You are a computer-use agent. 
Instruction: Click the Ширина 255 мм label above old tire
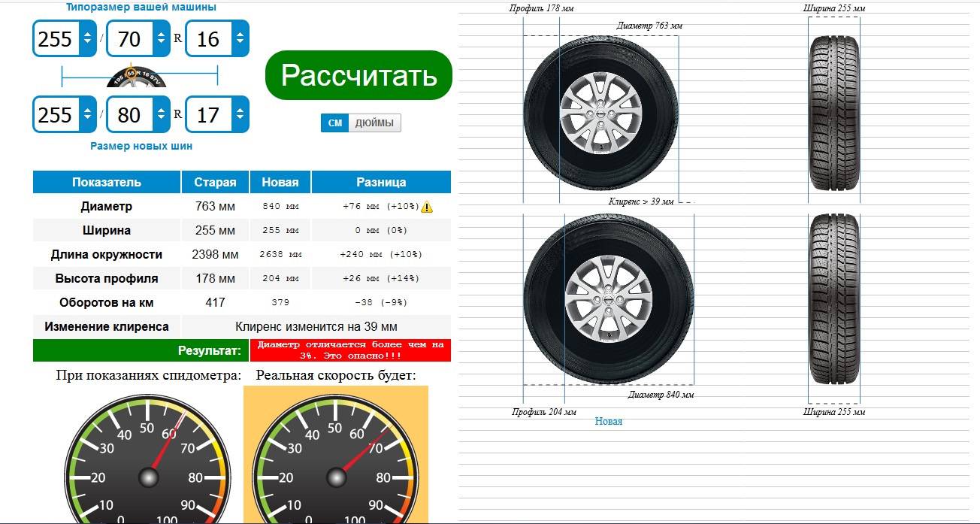pyautogui.click(x=834, y=8)
